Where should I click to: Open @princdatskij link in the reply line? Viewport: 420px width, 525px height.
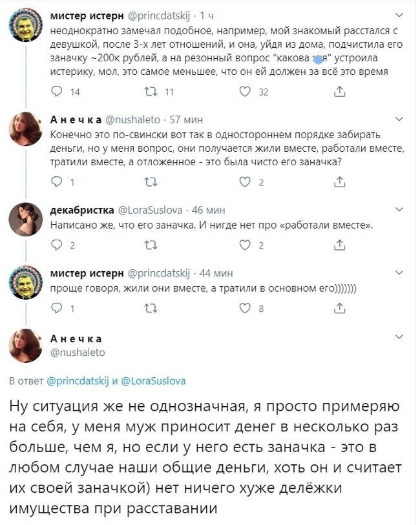pyautogui.click(x=78, y=381)
